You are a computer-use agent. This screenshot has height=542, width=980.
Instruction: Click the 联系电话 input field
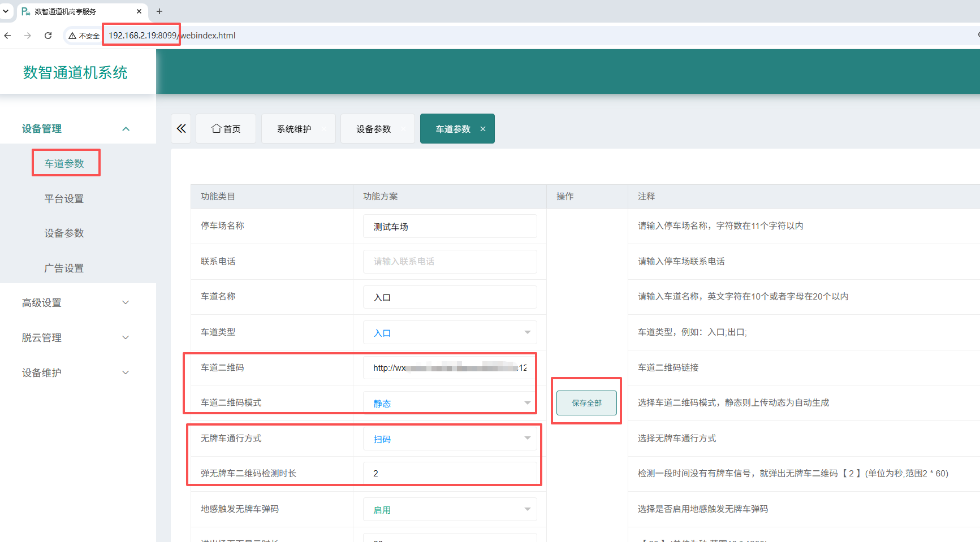[x=450, y=262]
